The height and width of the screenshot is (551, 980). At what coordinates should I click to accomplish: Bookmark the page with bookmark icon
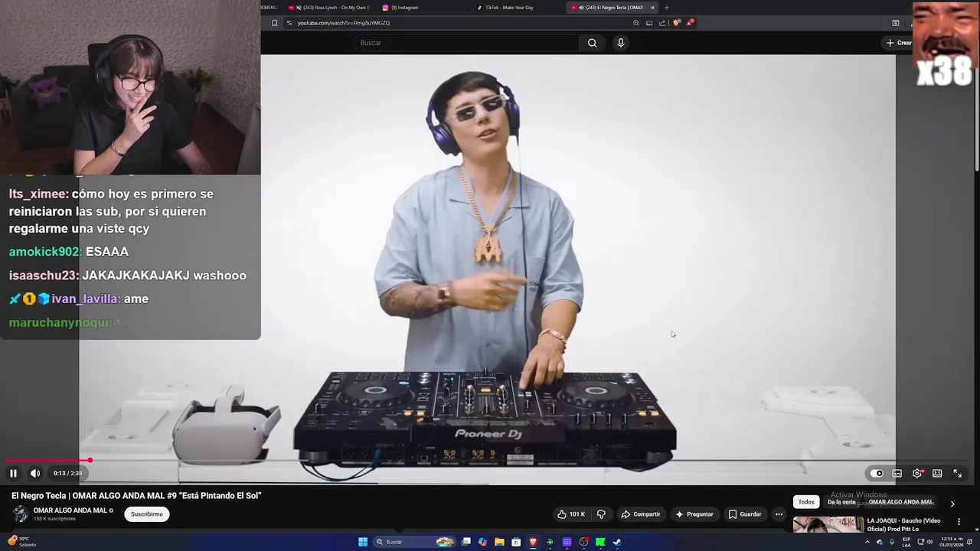click(x=274, y=23)
